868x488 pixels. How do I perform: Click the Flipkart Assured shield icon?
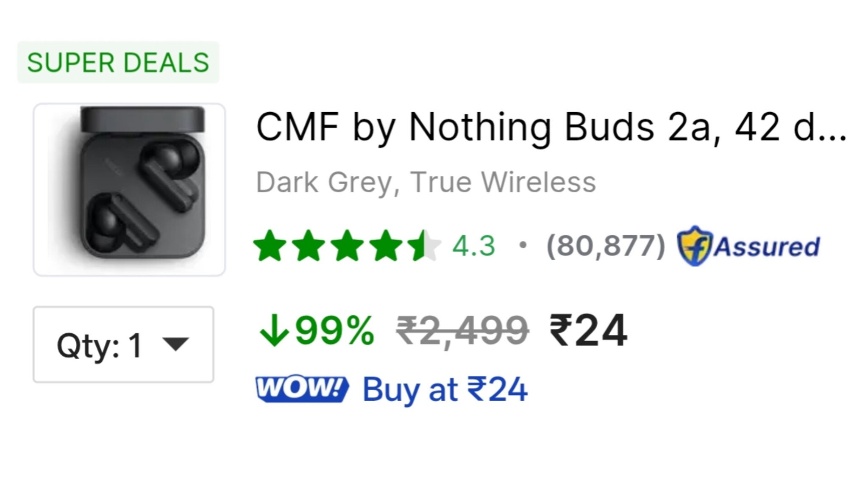coord(694,246)
